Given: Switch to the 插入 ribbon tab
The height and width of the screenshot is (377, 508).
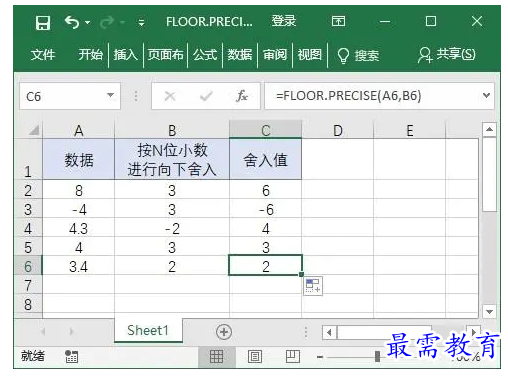Looking at the screenshot, I should tap(126, 55).
